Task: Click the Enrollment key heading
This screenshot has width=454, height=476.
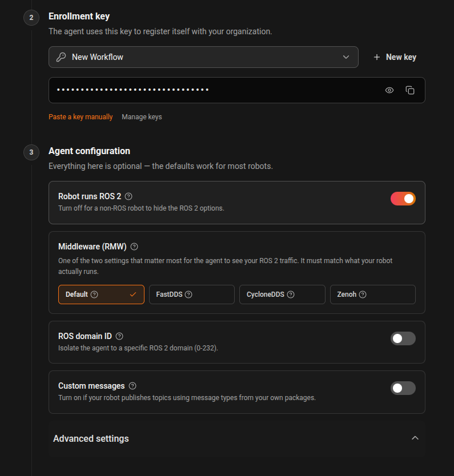Action: pyautogui.click(x=79, y=17)
